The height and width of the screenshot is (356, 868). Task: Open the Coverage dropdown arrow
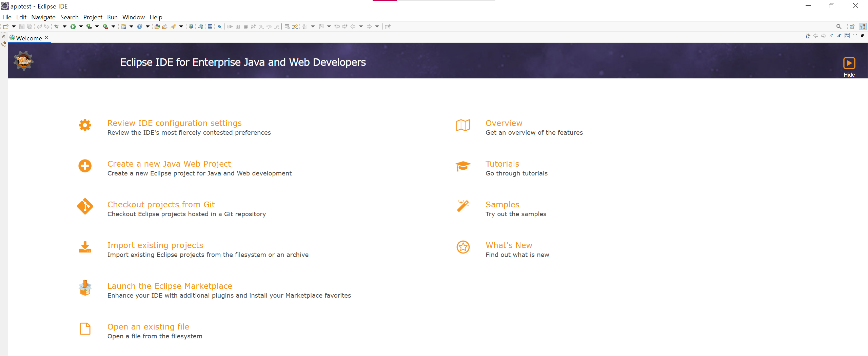point(97,26)
